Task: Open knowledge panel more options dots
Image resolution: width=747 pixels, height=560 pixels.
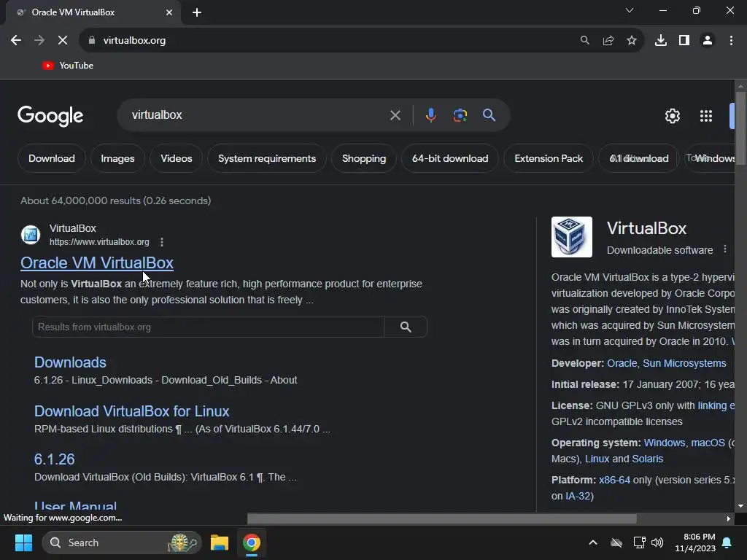Action: point(724,249)
